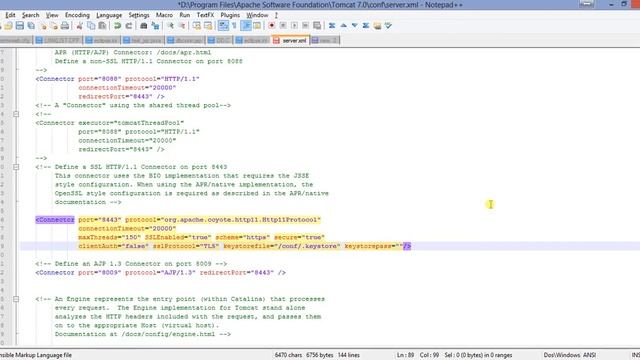Open the Language menu
Viewport: 640px width, 360px height.
click(x=109, y=15)
